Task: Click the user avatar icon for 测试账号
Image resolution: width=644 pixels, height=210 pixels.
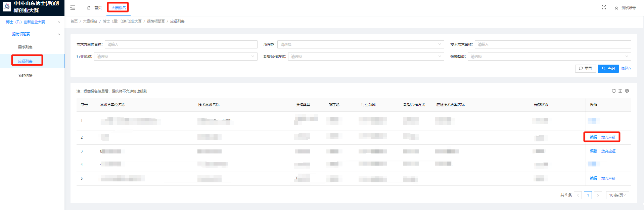Action: point(616,8)
